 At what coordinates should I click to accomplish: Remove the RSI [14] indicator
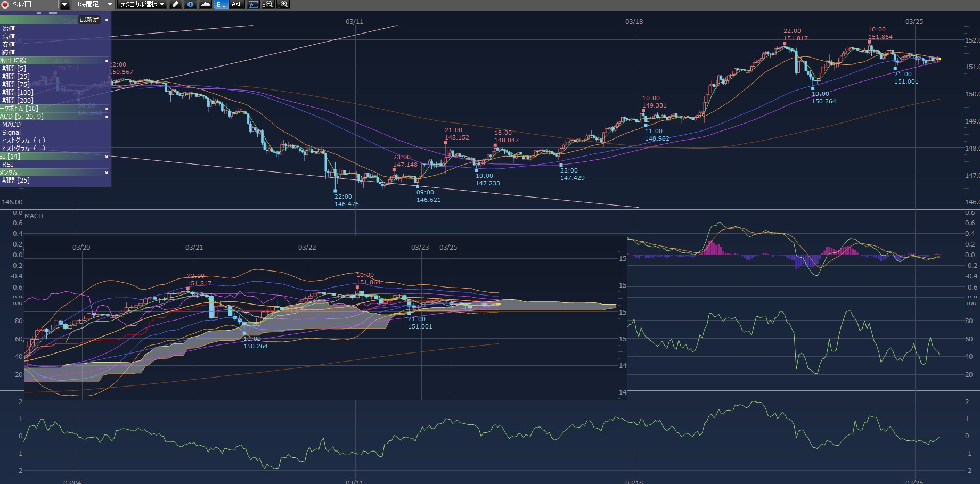point(107,157)
